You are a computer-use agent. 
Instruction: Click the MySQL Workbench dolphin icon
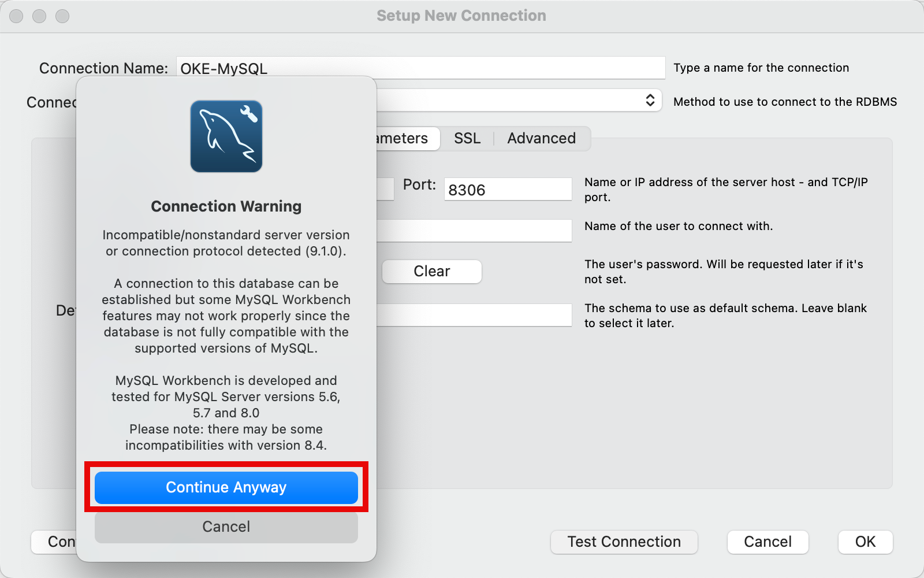coord(226,136)
